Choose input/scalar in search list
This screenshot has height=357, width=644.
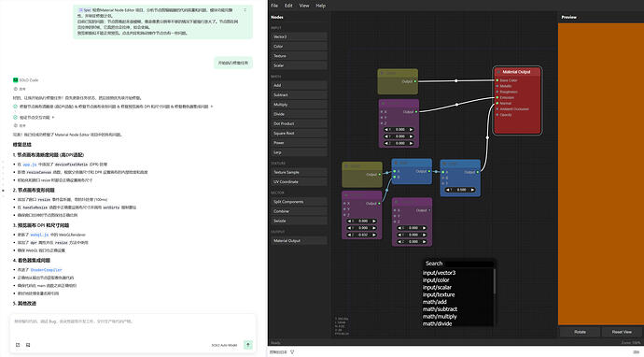(437, 288)
